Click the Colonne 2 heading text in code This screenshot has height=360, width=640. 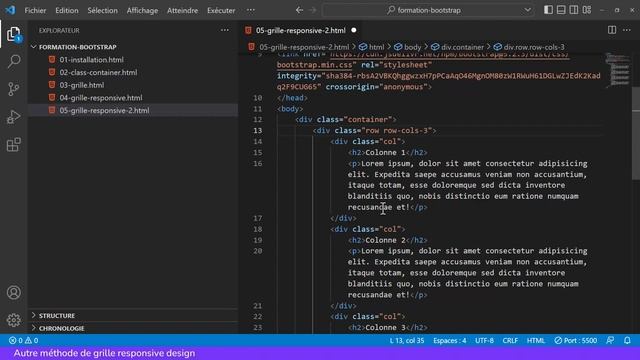point(385,240)
